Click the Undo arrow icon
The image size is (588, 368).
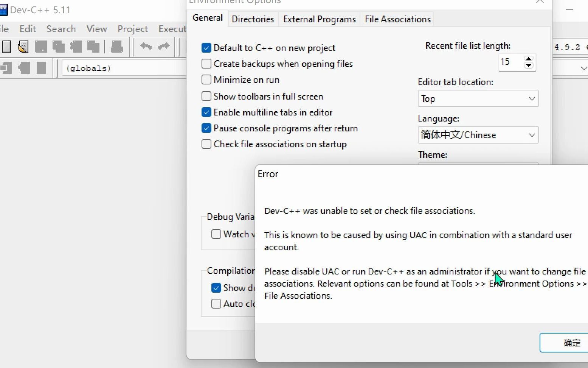[146, 46]
